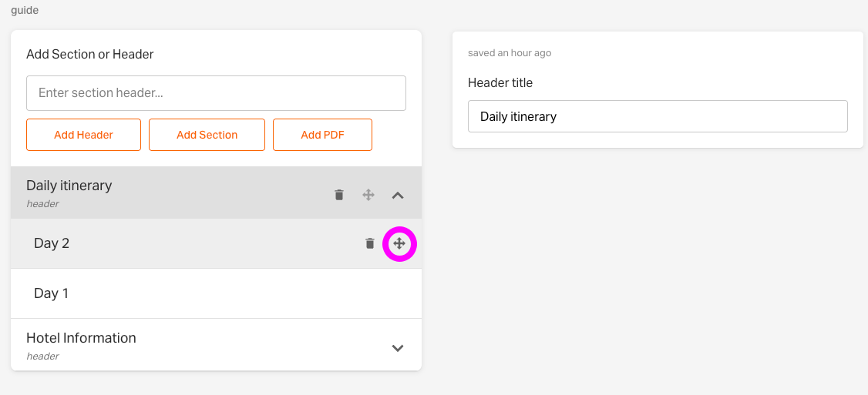The image size is (868, 395).
Task: Click the saved an hour ago status
Action: coord(510,53)
